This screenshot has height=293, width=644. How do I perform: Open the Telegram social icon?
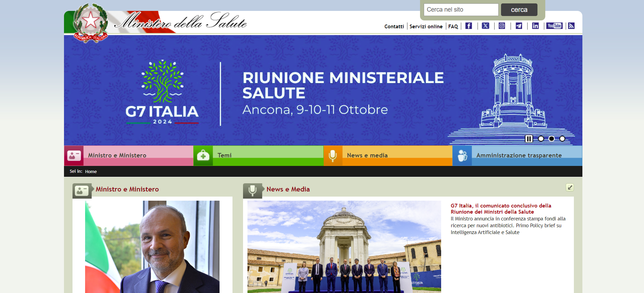pos(519,26)
